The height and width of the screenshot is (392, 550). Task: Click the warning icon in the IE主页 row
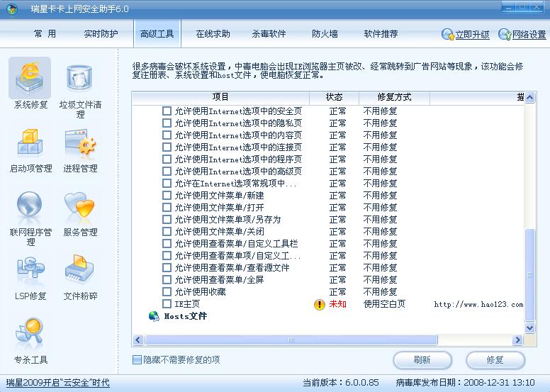[x=319, y=304]
